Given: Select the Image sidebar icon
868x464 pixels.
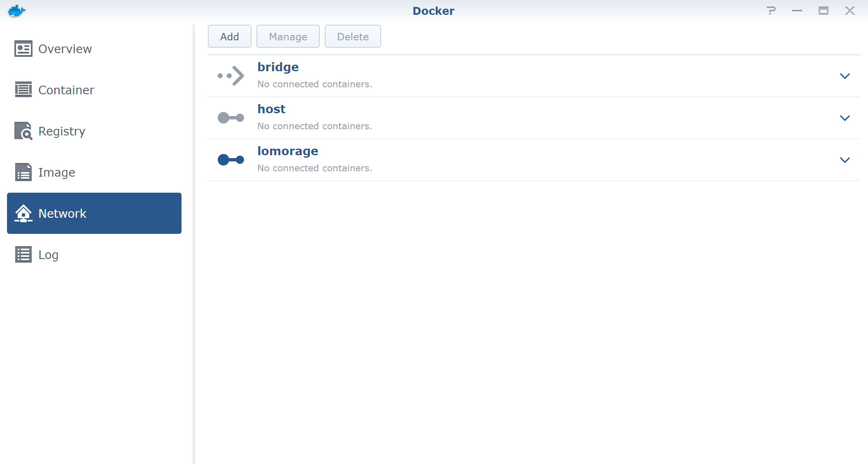Looking at the screenshot, I should 23,172.
